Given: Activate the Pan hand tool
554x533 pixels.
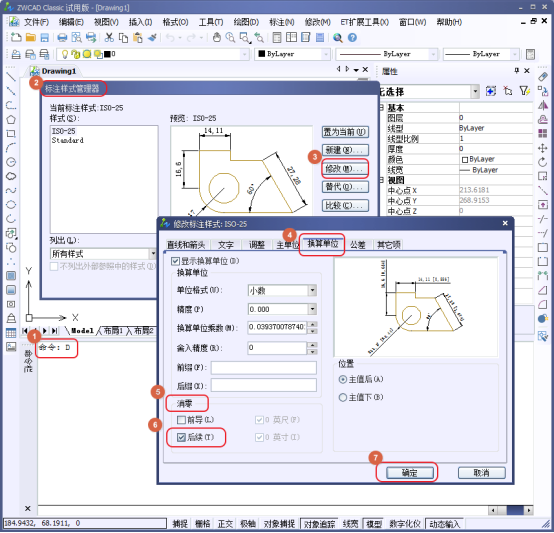Looking at the screenshot, I should point(217,37).
